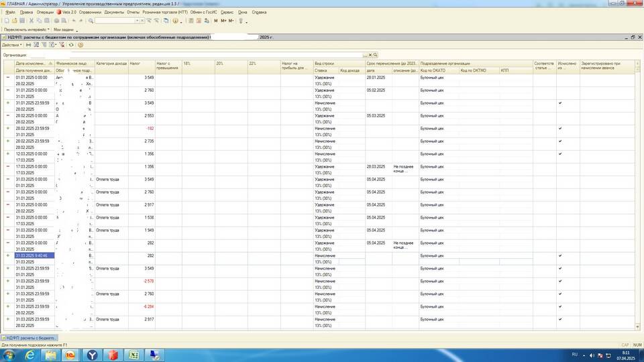
Task: Select the 28.01.2025 transfer deadline cell
Action: (378, 78)
